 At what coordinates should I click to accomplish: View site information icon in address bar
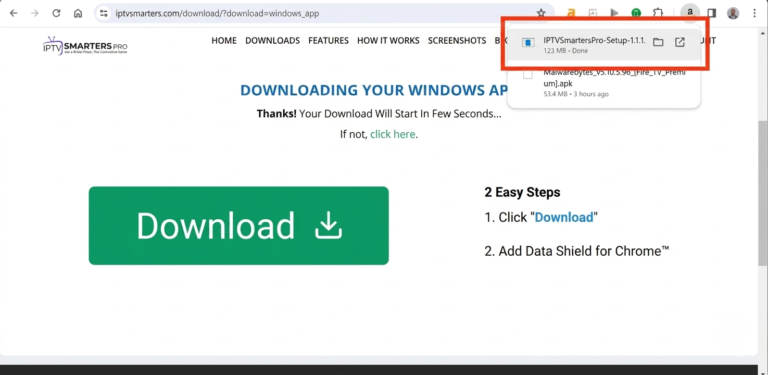pyautogui.click(x=103, y=13)
